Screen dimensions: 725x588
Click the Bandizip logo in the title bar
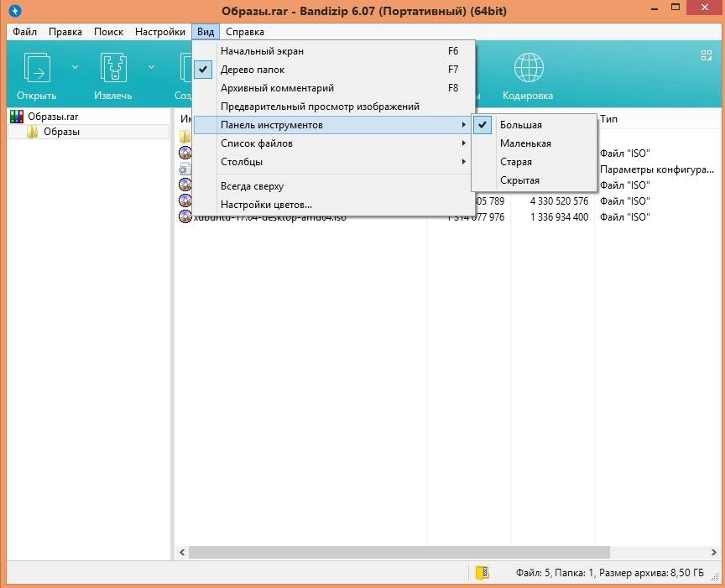click(x=15, y=10)
